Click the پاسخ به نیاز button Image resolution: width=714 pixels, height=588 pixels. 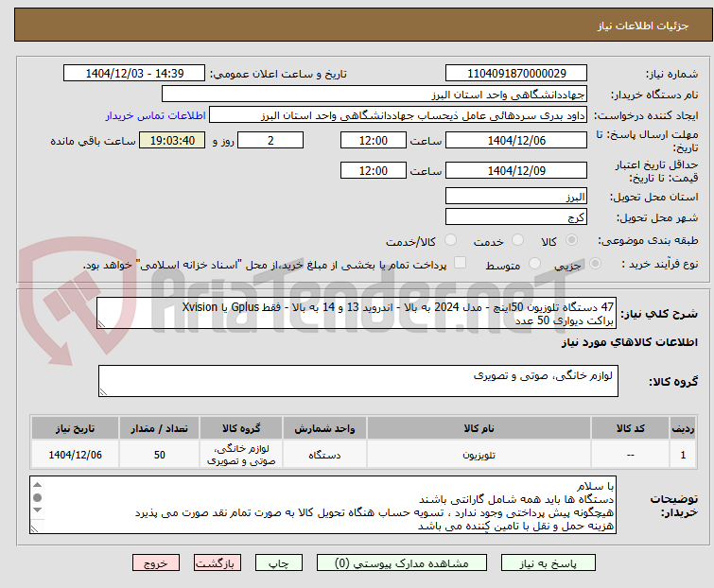(549, 563)
